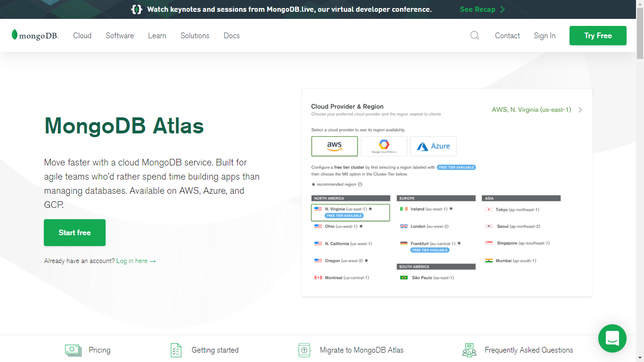Open the chat support bubble
Image resolution: width=644 pixels, height=362 pixels.
pos(612,338)
